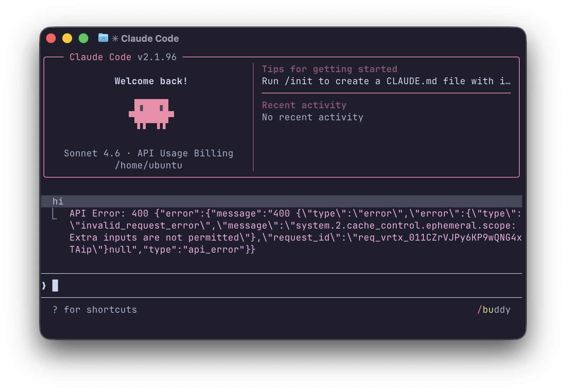The height and width of the screenshot is (392, 566).
Task: Click the "Run /init to create" tip line
Action: pos(386,81)
